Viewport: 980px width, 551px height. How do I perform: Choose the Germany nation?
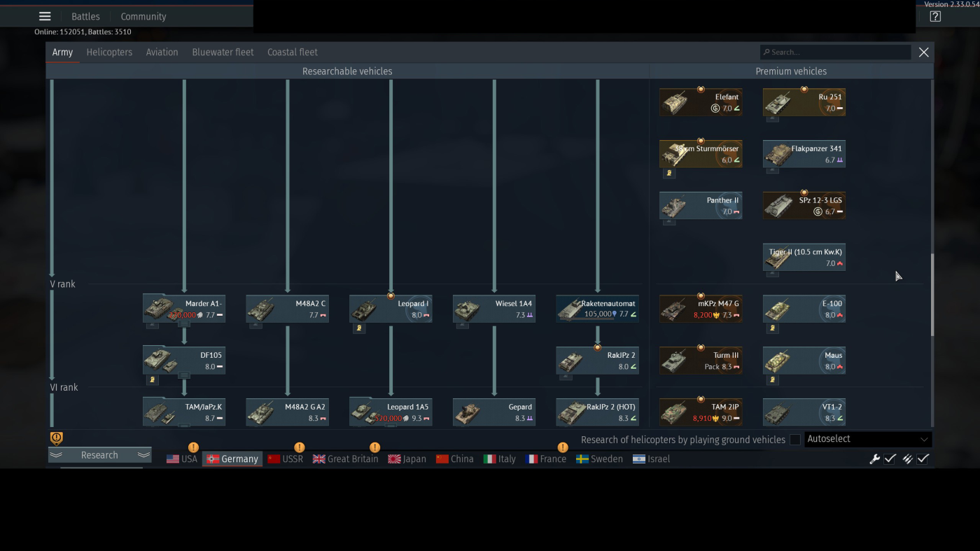coord(232,459)
